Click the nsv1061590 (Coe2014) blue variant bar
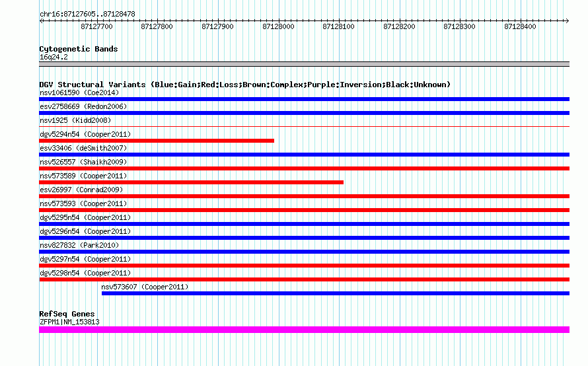Screen dimensions: 588x366 pyautogui.click(x=304, y=99)
